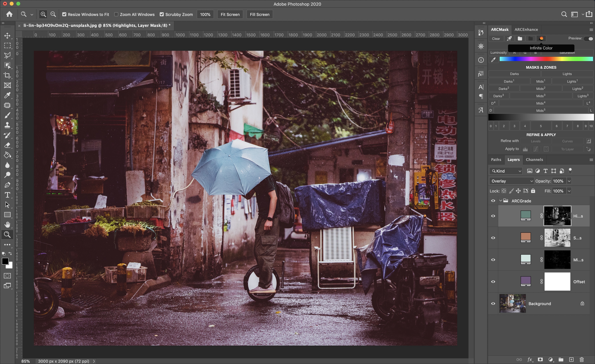
Task: Filter layers by type layers icon
Action: 546,171
